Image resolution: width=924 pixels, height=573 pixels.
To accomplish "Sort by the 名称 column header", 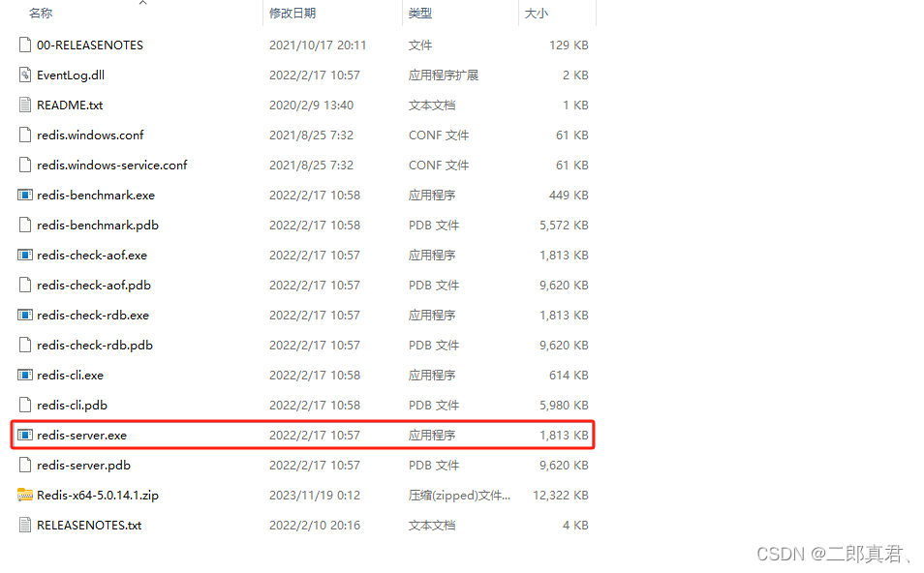I will [x=41, y=13].
